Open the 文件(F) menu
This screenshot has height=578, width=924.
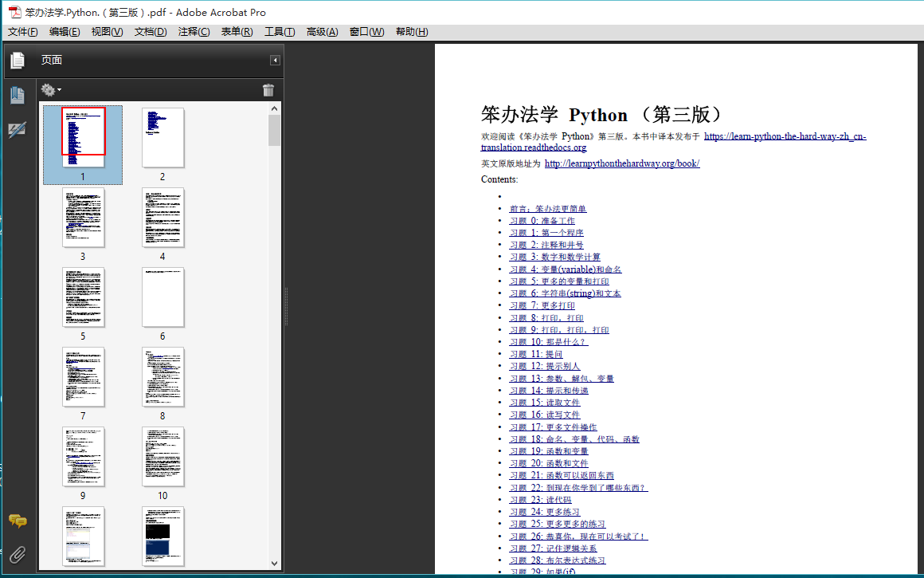click(22, 32)
